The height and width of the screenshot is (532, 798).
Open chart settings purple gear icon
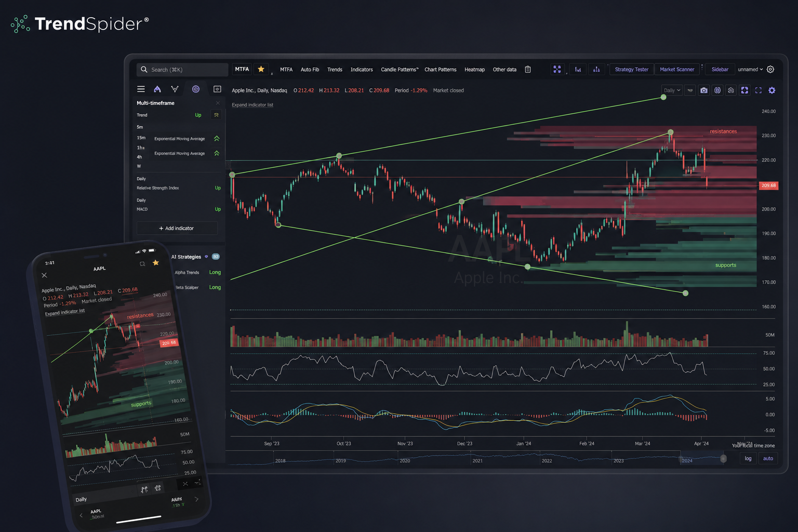[772, 90]
